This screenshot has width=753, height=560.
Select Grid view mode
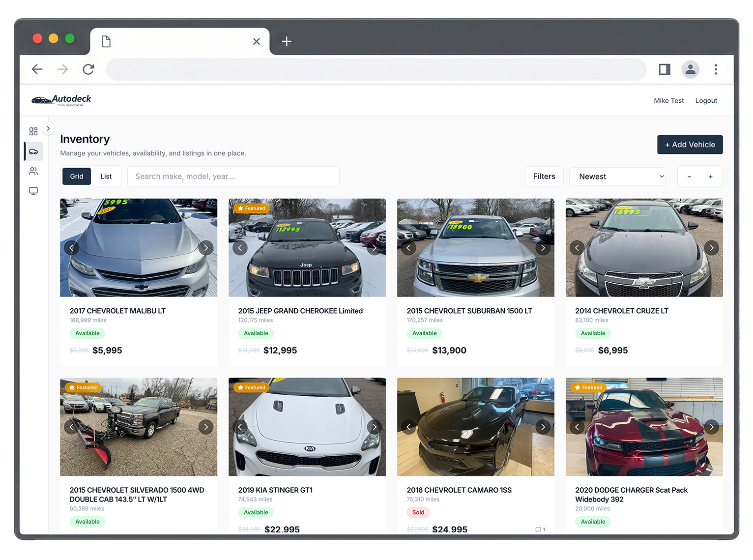(76, 176)
